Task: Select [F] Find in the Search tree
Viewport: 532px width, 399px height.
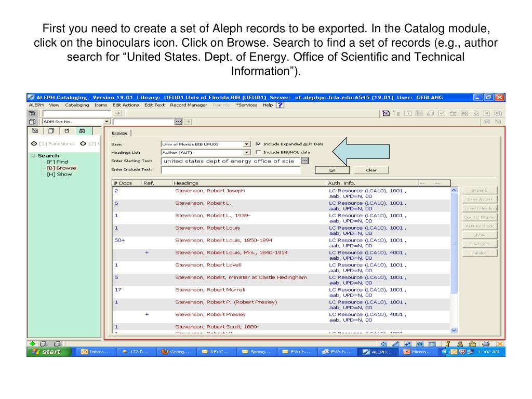Action: pyautogui.click(x=57, y=162)
